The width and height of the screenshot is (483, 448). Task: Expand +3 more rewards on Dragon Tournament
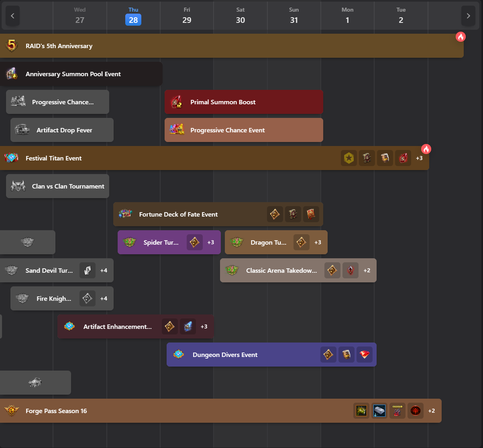(x=318, y=242)
